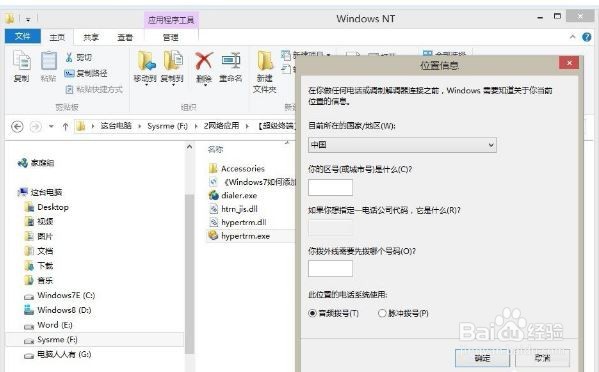Click the 名称 (Name) column header
Screen dimensions: 599x372
click(x=215, y=150)
